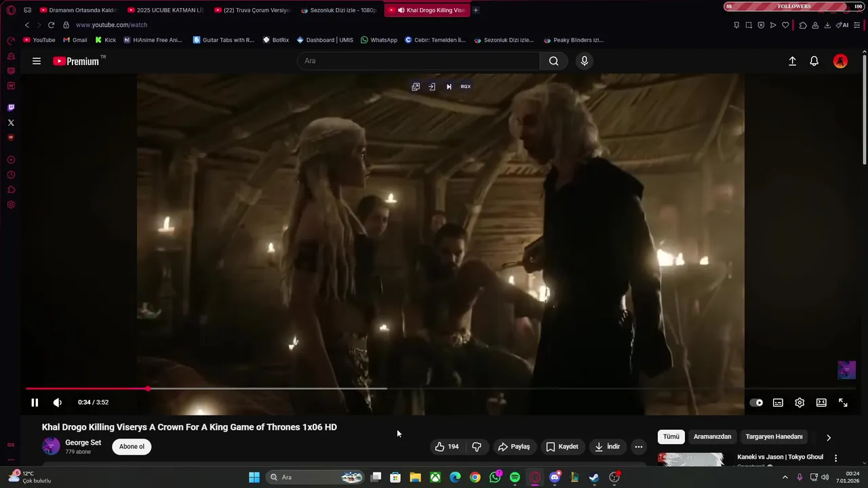Open the 'Peaky Blinders izl...' bookmark
The height and width of the screenshot is (488, 868).
(573, 40)
